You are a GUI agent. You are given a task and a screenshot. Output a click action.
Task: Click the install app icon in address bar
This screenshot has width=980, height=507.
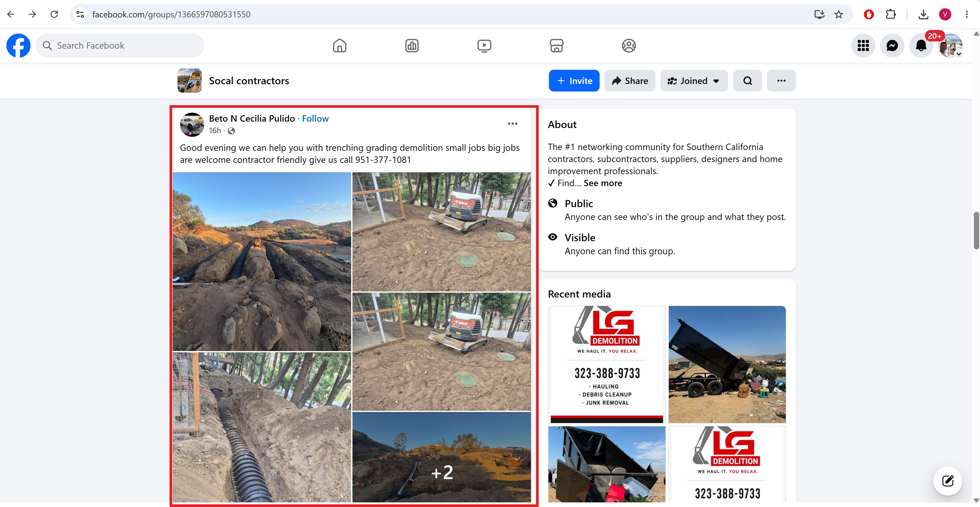tap(819, 14)
